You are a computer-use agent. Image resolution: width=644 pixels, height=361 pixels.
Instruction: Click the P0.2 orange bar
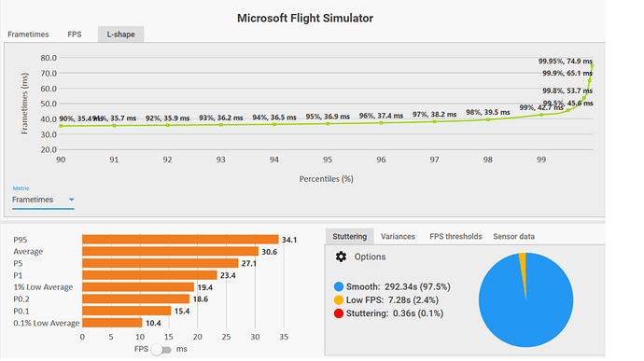click(136, 299)
